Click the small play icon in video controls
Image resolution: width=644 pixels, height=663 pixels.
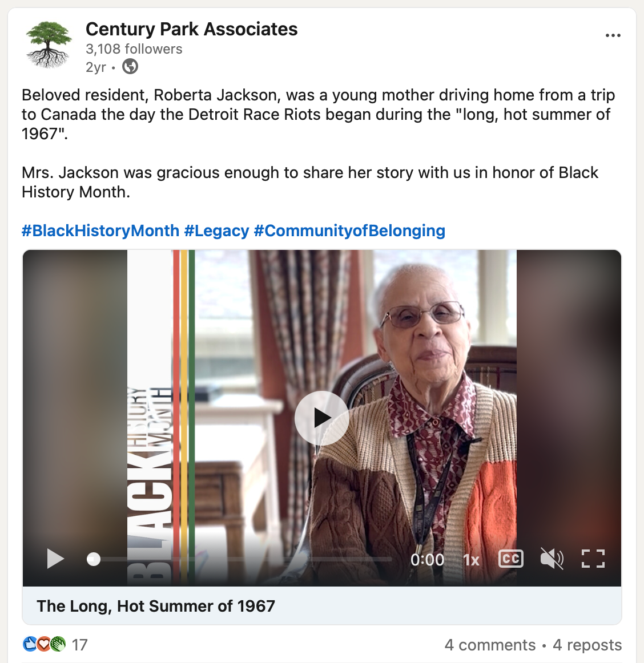(55, 559)
